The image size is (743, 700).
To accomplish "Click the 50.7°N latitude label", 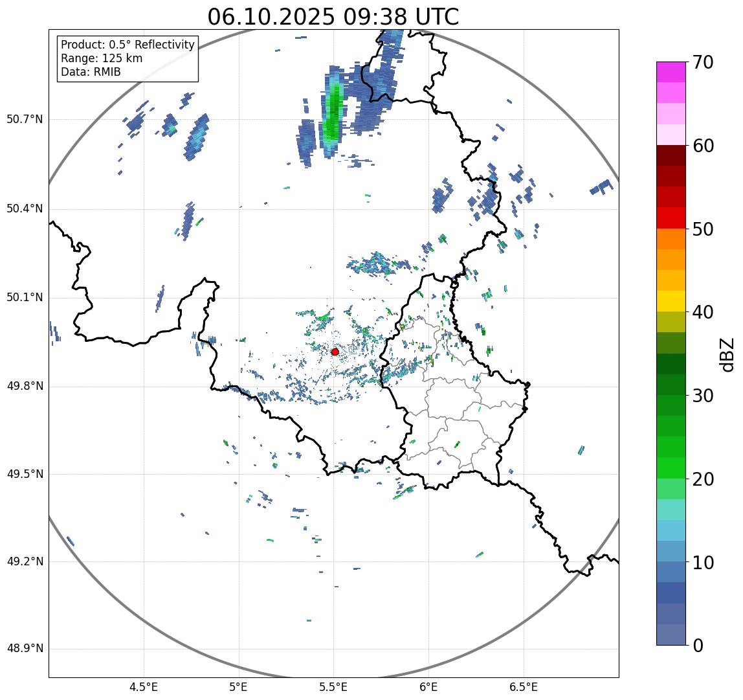I will click(24, 119).
